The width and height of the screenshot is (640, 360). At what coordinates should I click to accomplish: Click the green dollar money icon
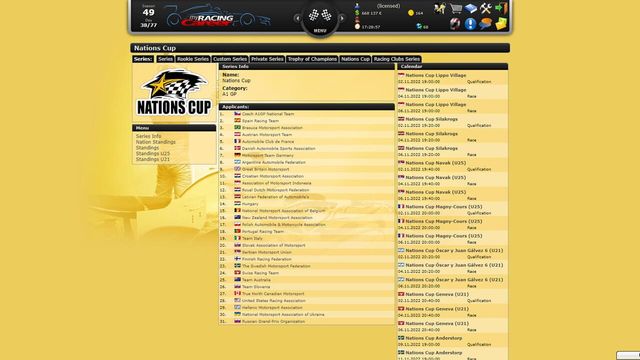(358, 13)
